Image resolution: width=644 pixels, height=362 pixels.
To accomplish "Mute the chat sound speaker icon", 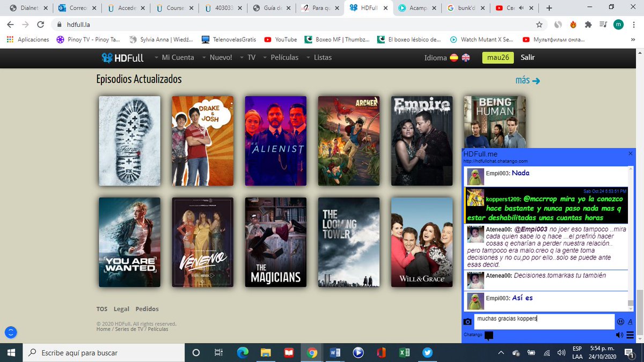I will pos(620,335).
